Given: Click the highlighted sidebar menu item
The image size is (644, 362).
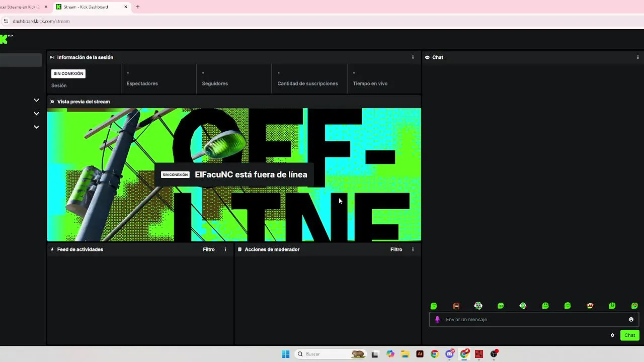Looking at the screenshot, I should click(21, 60).
